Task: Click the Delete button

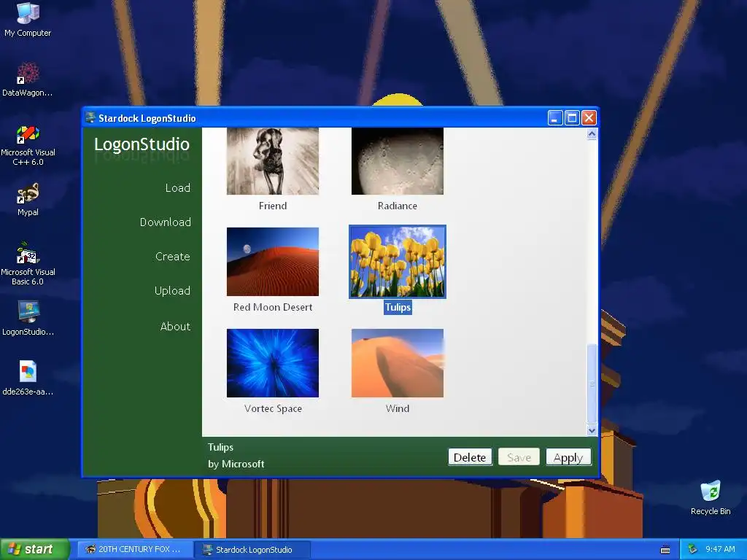Action: (x=470, y=457)
